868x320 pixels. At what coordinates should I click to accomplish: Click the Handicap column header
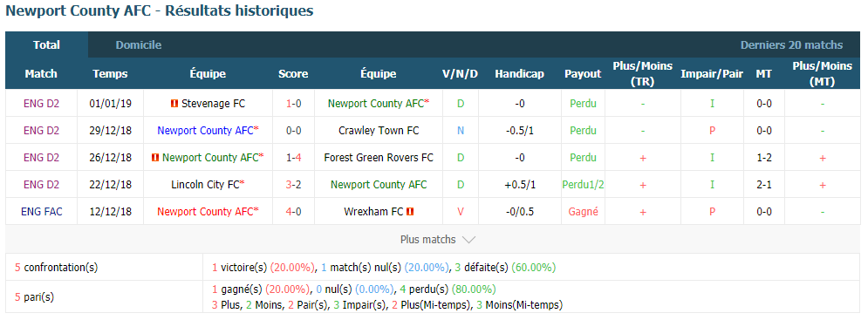(519, 73)
